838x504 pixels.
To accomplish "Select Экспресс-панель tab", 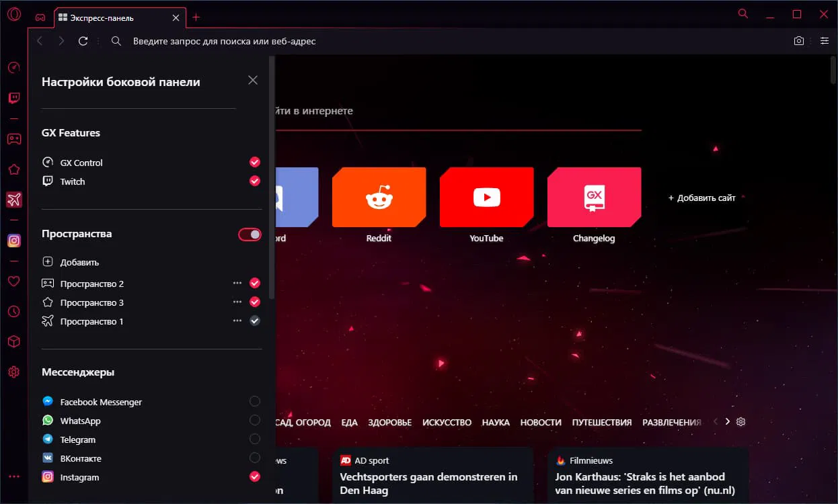I will click(120, 17).
